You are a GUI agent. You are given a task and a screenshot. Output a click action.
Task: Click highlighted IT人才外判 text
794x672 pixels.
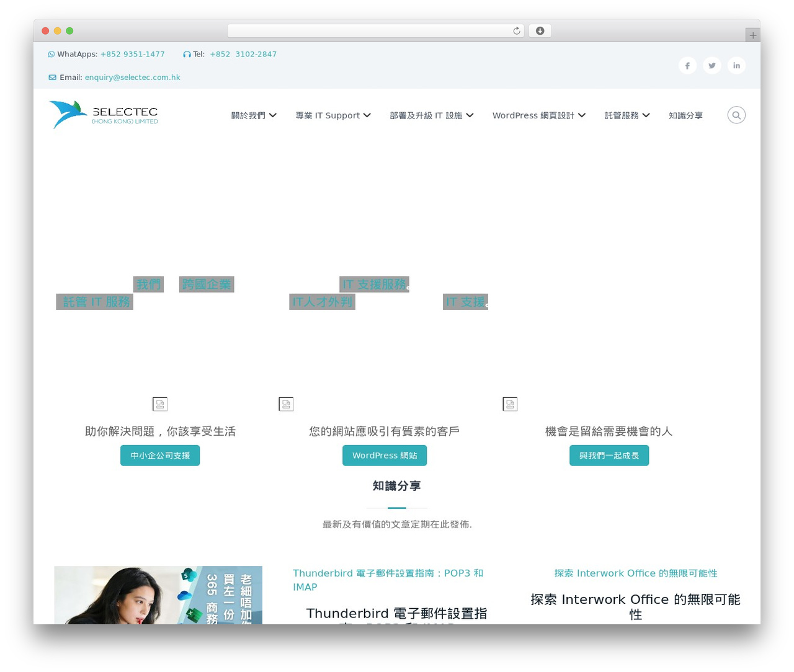pyautogui.click(x=322, y=302)
